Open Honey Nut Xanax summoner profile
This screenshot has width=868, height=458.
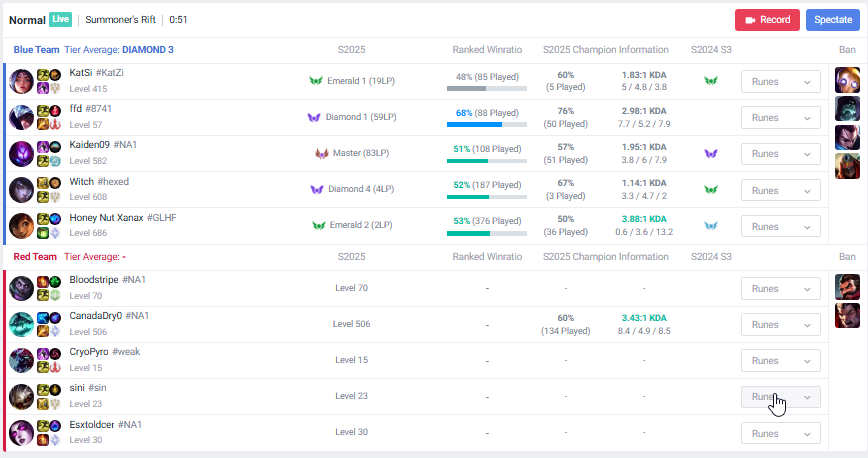point(123,218)
